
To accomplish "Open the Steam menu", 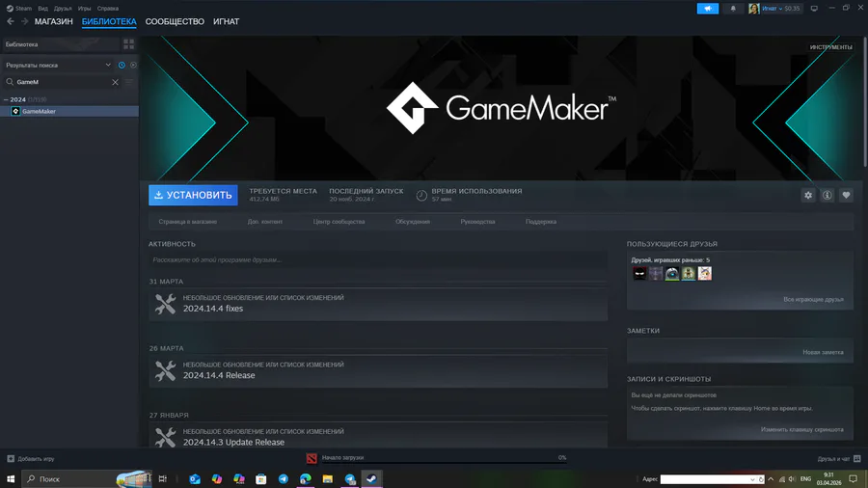I will click(x=23, y=9).
